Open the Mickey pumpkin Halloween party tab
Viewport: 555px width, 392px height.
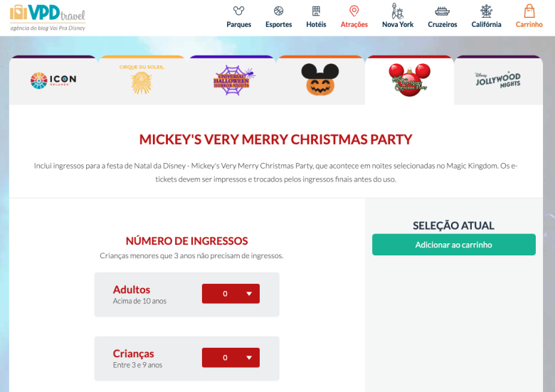[x=320, y=80]
